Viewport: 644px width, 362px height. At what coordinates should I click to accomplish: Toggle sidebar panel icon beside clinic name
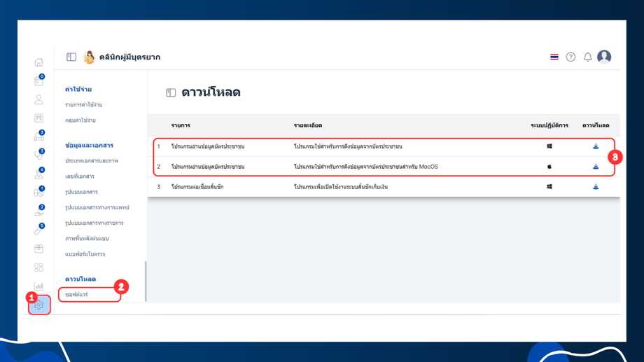[71, 57]
